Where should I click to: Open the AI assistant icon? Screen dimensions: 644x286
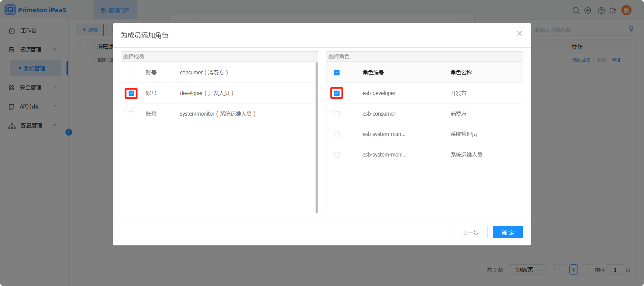point(588,10)
